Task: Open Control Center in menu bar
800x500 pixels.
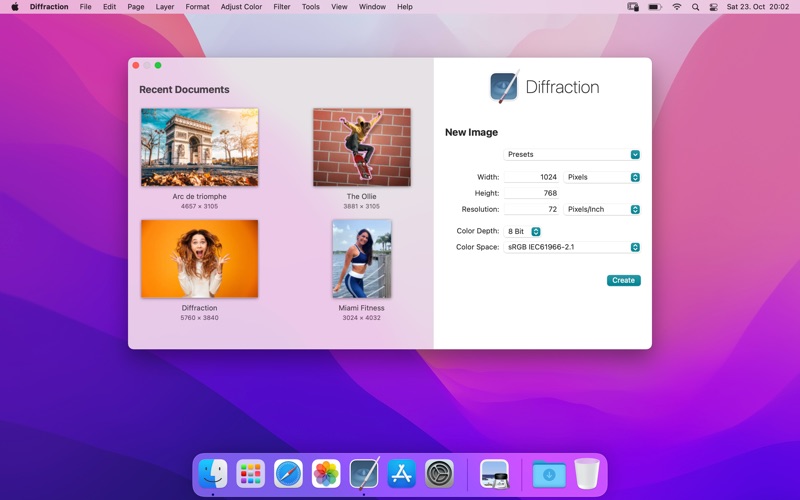Action: (x=714, y=7)
